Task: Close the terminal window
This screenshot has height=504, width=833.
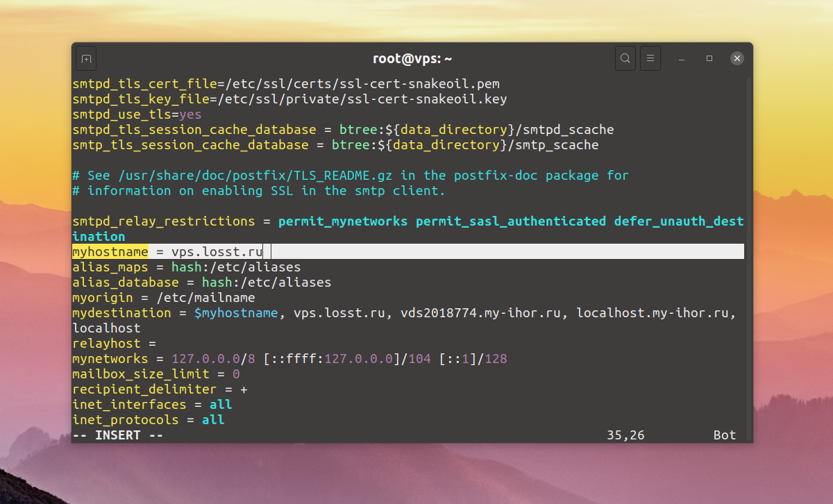Action: click(737, 59)
